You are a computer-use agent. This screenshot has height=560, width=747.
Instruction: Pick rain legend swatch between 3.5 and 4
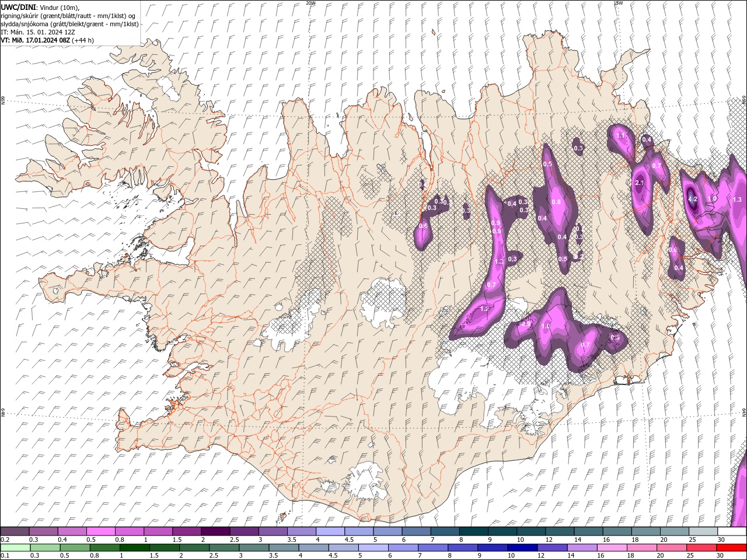(284, 548)
